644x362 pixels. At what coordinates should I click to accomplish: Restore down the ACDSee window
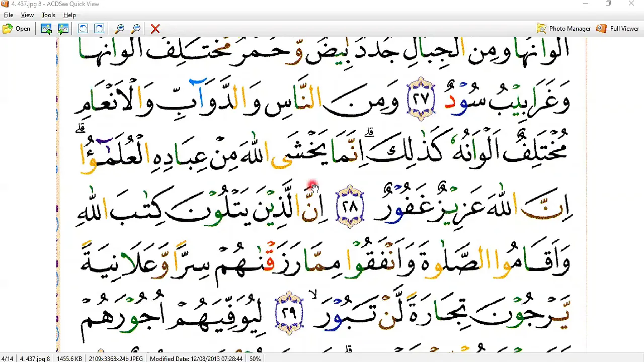608,4
